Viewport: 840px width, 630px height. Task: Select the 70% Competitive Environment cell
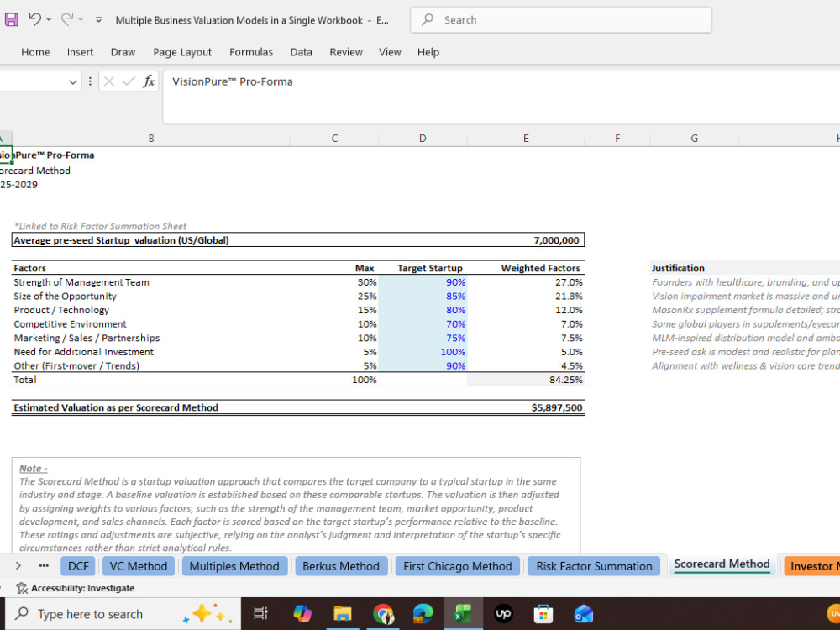423,324
